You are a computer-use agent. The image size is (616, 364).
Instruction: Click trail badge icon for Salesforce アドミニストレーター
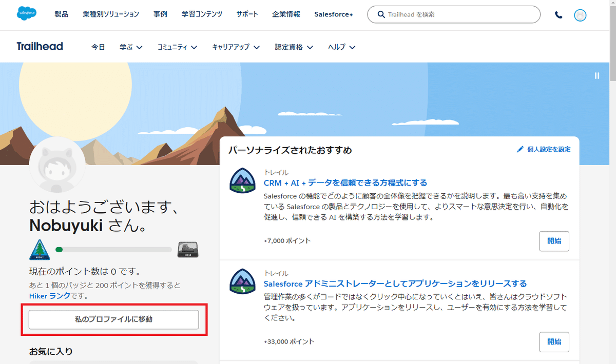click(242, 281)
